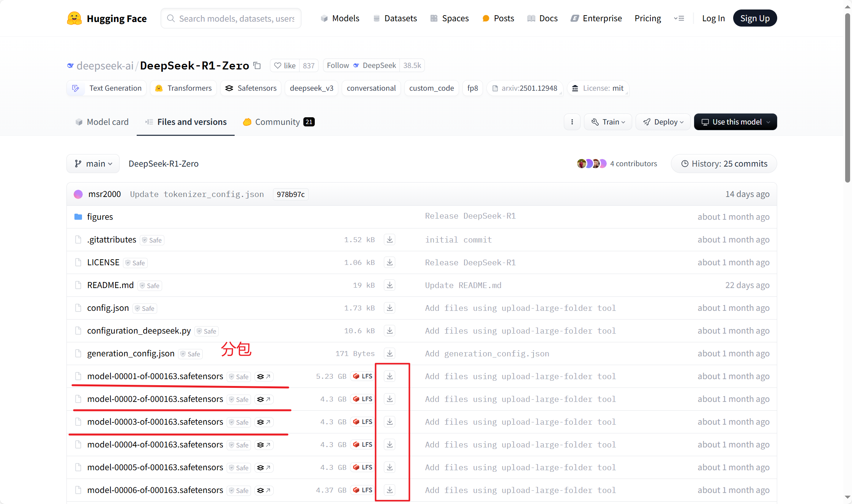Click the conversational tag
Viewport: 852px width, 504px height.
coord(371,88)
